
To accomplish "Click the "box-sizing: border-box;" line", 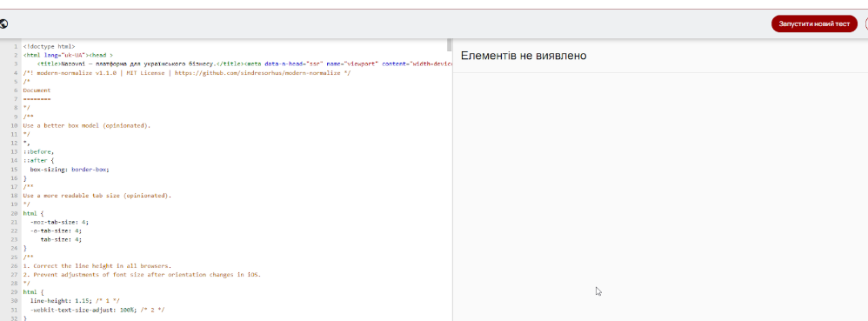I will pyautogui.click(x=70, y=170).
